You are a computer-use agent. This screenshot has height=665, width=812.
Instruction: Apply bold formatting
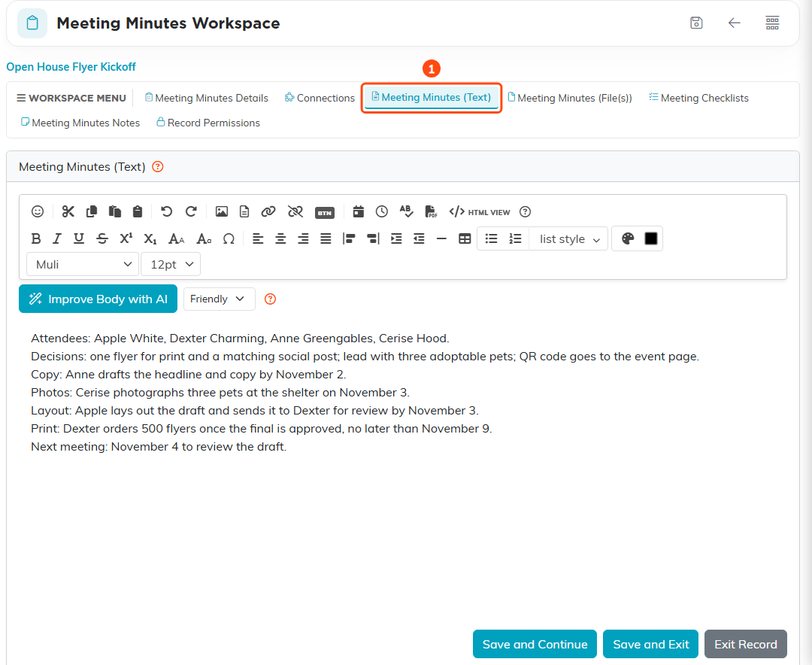36,238
